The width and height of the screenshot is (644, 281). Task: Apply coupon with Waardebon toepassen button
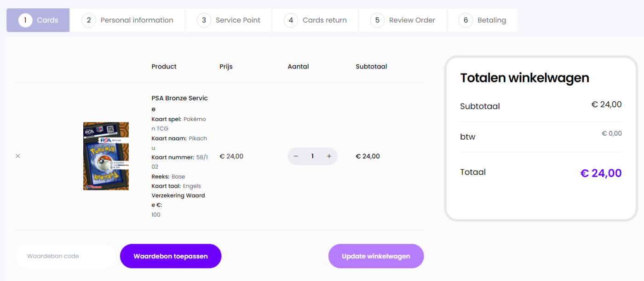tap(171, 256)
